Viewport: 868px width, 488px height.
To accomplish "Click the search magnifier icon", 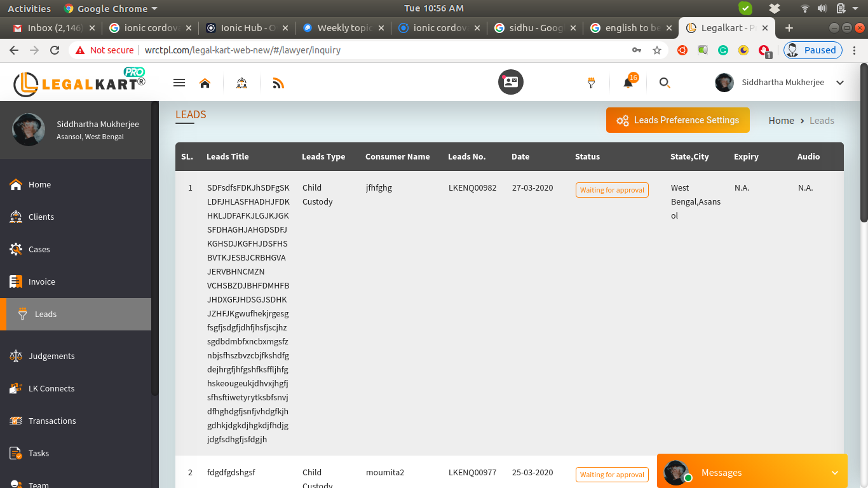I will point(665,83).
